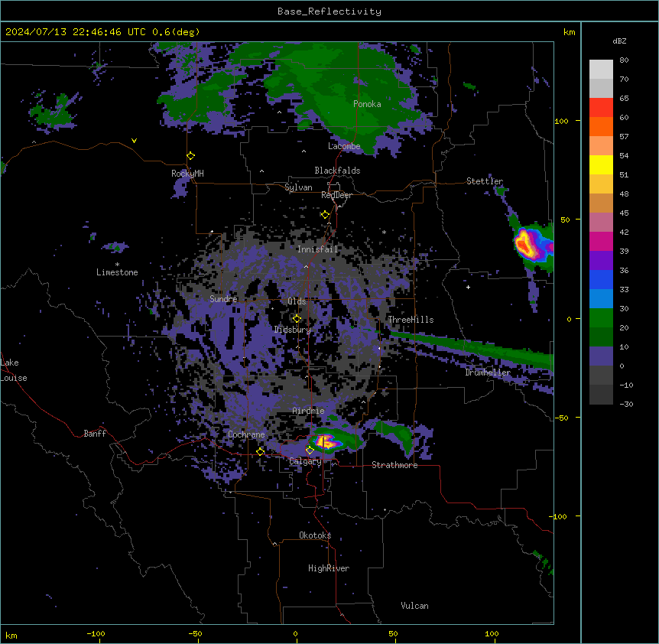Select the light gray 70-80 dBZ swatch

pyautogui.click(x=601, y=70)
